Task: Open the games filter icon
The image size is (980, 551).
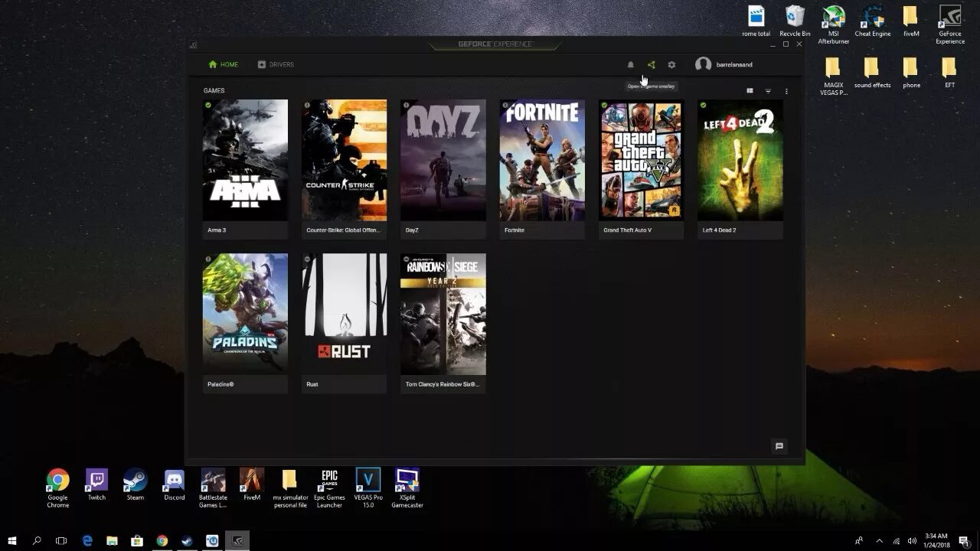Action: [768, 91]
